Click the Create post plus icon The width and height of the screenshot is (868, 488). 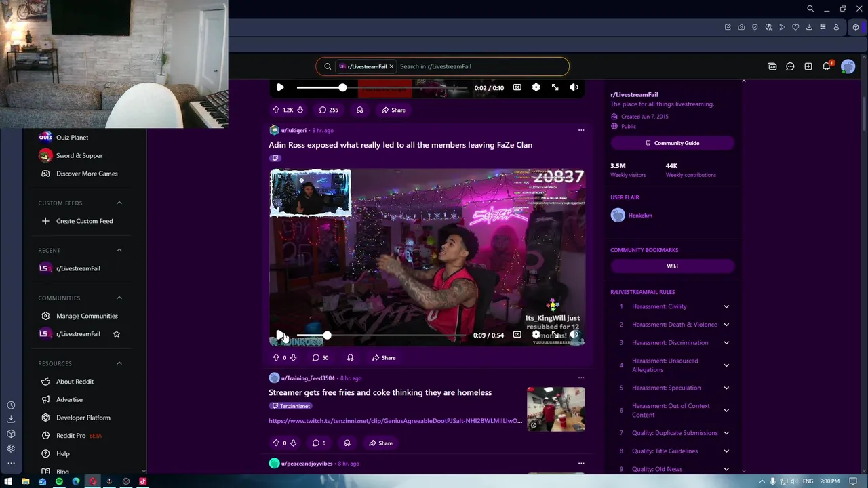coord(808,66)
